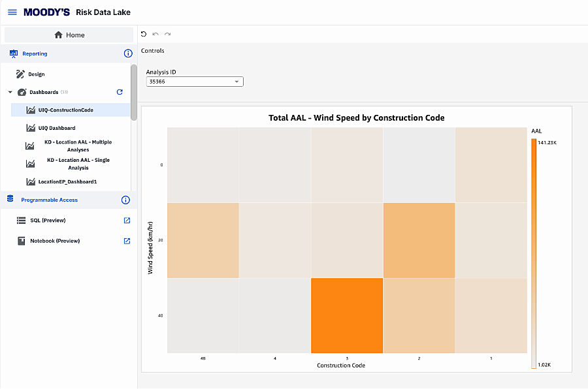Open LocationEP_Dashboard1
Screen dimensions: 588x389
pyautogui.click(x=67, y=181)
